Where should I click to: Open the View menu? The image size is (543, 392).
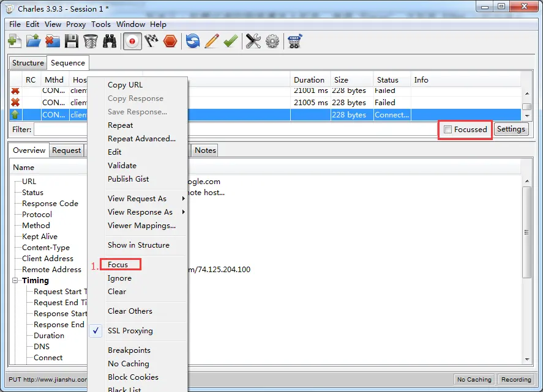tap(53, 24)
